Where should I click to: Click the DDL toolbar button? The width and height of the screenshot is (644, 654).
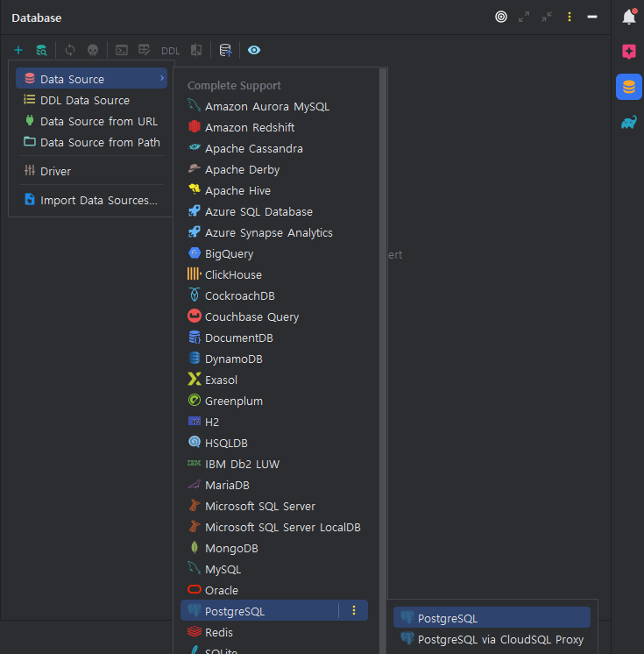pos(170,51)
